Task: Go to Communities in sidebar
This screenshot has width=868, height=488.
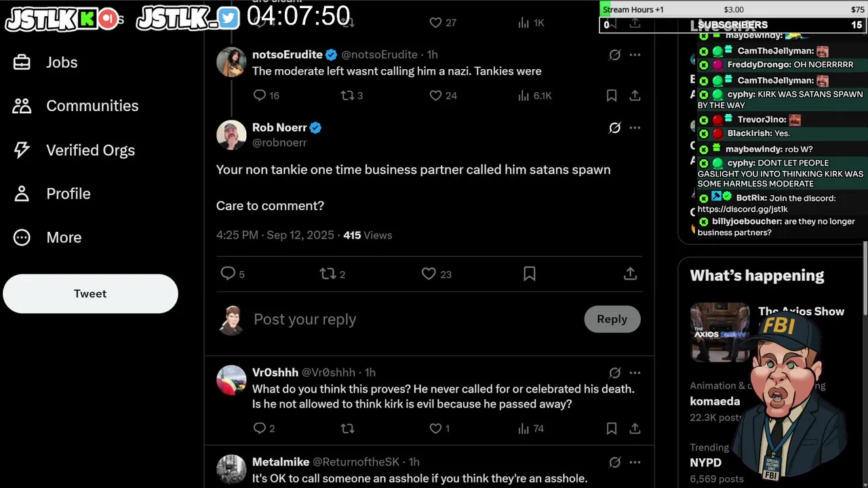Action: click(75, 106)
